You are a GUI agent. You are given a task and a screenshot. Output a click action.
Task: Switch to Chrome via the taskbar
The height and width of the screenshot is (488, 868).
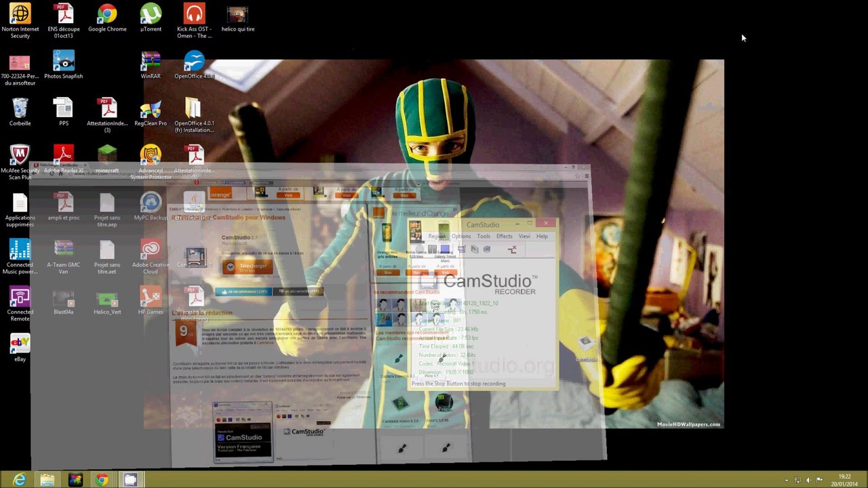tap(102, 480)
